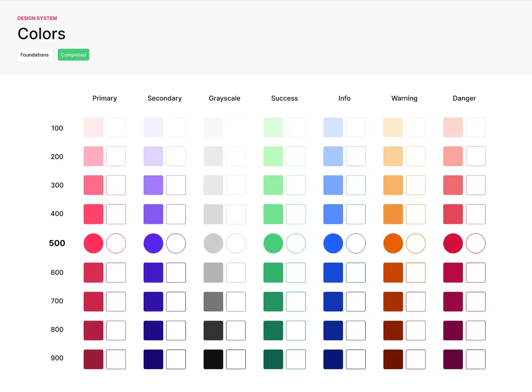Select the Secondary column heading
532x392 pixels.
click(x=165, y=98)
